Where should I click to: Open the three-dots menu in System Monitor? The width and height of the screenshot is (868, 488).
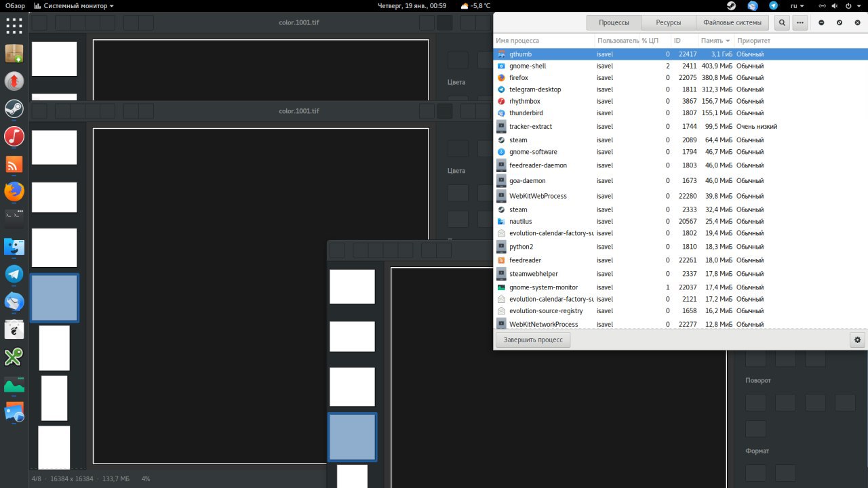[x=800, y=22]
